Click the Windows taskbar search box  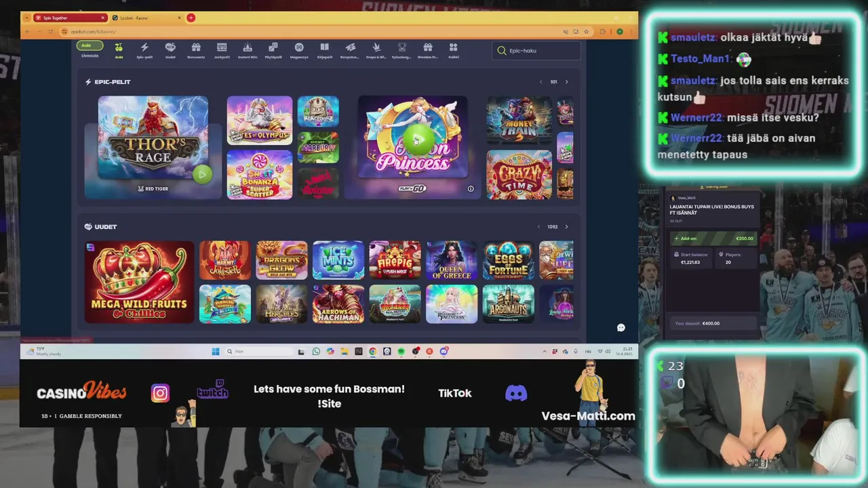coord(260,351)
